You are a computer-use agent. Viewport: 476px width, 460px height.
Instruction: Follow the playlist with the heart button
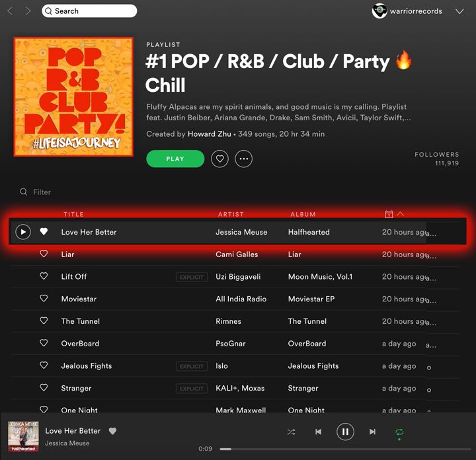coord(219,159)
